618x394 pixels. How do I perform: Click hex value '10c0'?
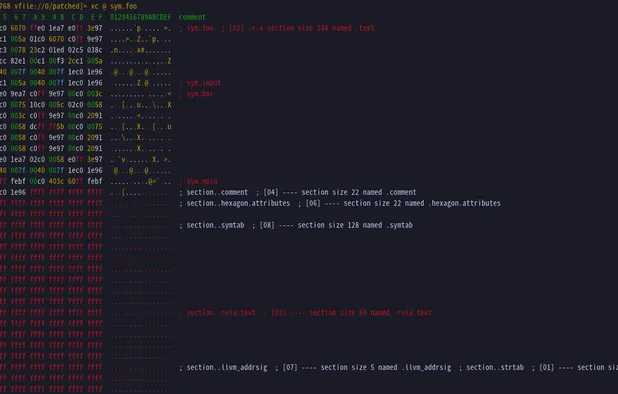(x=37, y=105)
